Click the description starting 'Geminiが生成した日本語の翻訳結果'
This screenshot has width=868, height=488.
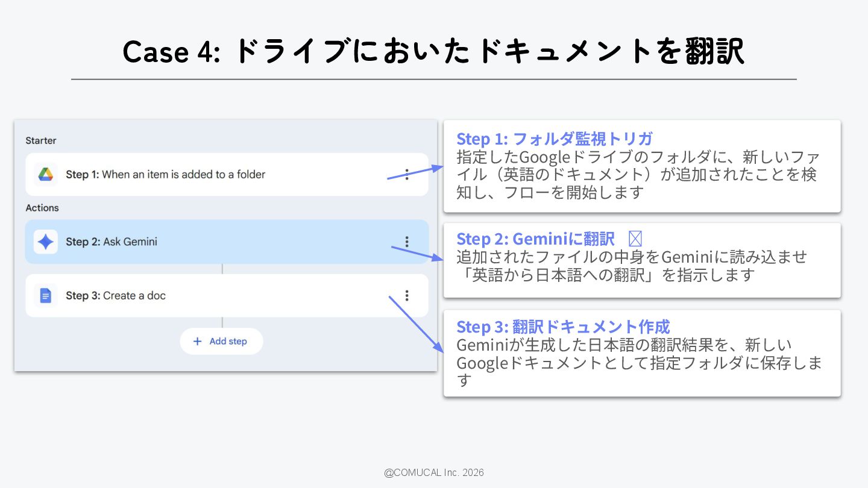[x=640, y=363]
